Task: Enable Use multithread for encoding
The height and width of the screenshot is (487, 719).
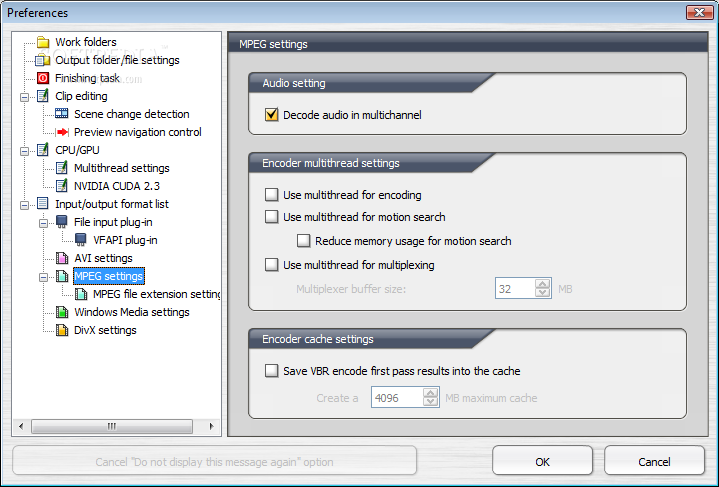Action: [x=271, y=195]
